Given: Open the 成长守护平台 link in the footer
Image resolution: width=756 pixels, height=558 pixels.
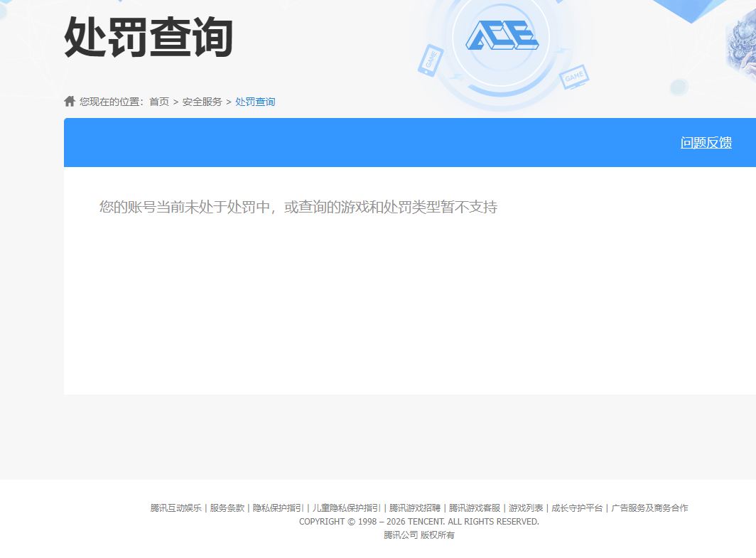Looking at the screenshot, I should (x=578, y=508).
